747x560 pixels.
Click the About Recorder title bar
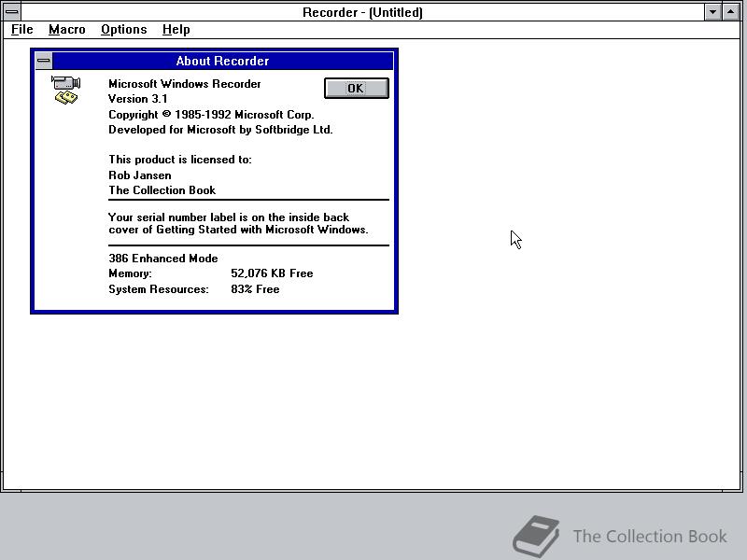tap(222, 61)
